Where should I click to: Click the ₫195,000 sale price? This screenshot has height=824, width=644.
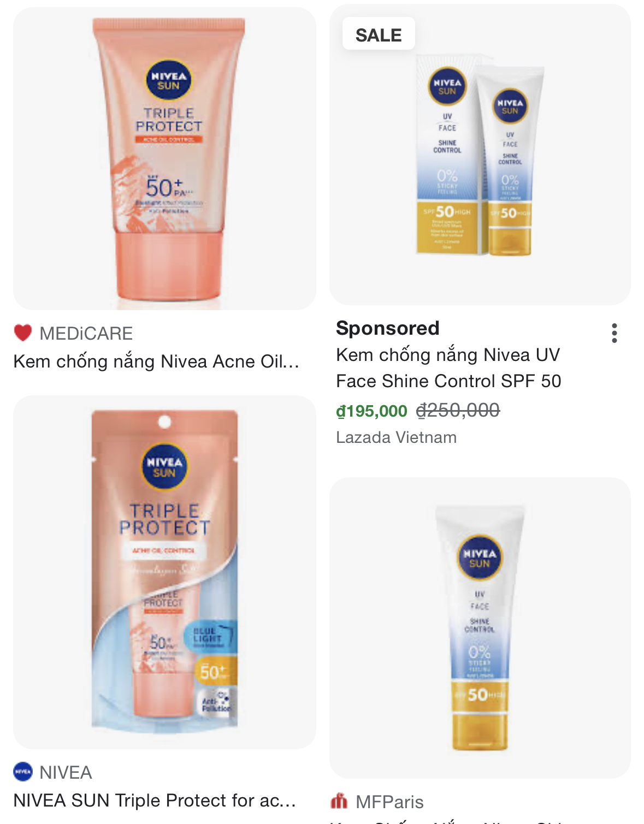371,411
